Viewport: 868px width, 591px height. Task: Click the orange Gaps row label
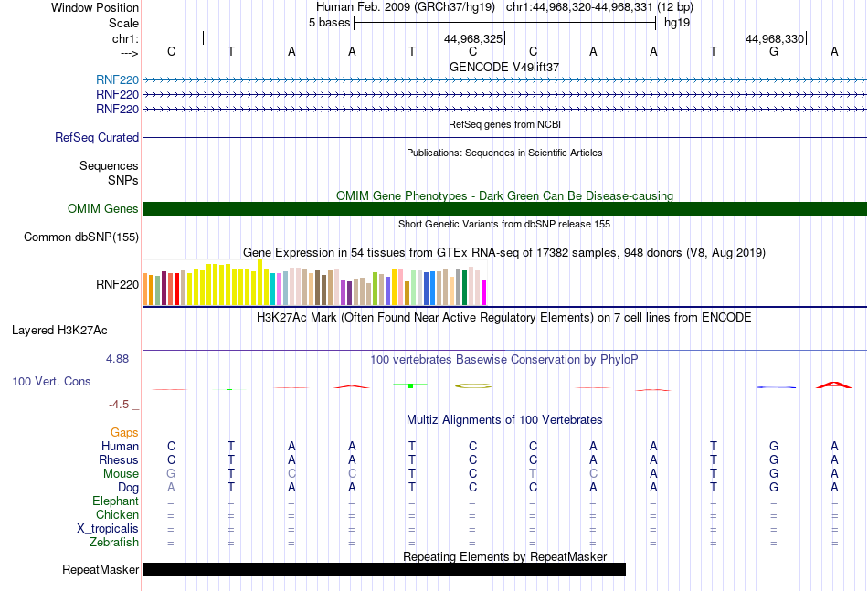(x=124, y=433)
